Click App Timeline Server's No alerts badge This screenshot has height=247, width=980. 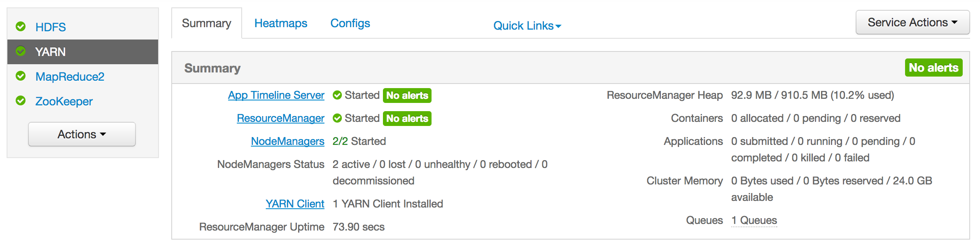click(x=407, y=96)
